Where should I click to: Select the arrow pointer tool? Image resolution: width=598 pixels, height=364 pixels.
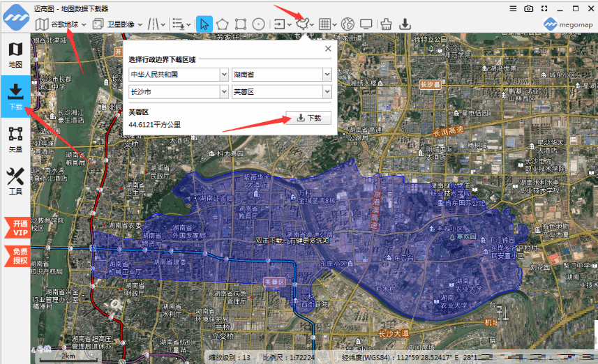(204, 24)
